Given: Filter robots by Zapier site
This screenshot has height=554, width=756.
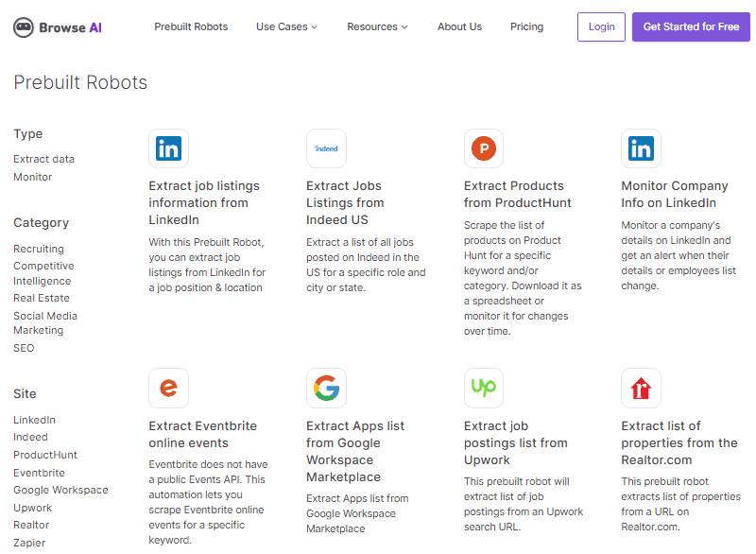Looking at the screenshot, I should pos(29,543).
